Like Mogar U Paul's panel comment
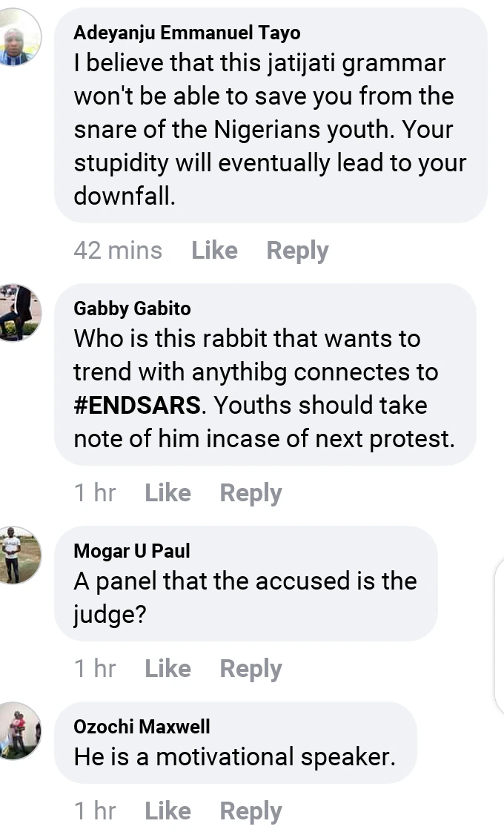504x835 pixels. 168,669
